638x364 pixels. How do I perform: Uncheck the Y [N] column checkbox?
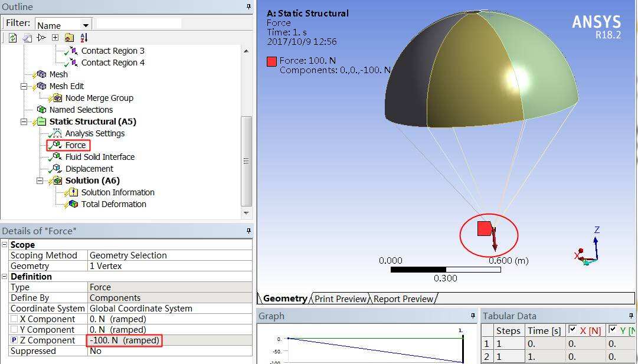tap(612, 329)
